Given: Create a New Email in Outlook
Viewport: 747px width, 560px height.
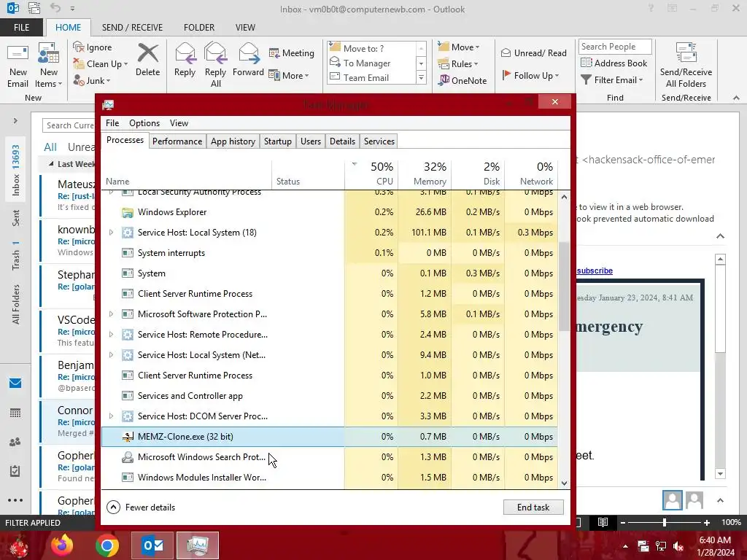Looking at the screenshot, I should [x=18, y=66].
